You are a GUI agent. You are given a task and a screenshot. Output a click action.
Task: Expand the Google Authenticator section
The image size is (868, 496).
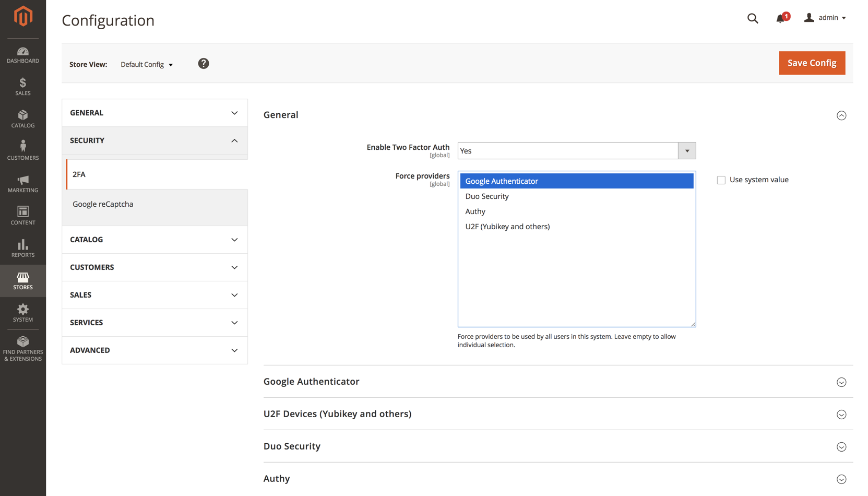tap(558, 382)
